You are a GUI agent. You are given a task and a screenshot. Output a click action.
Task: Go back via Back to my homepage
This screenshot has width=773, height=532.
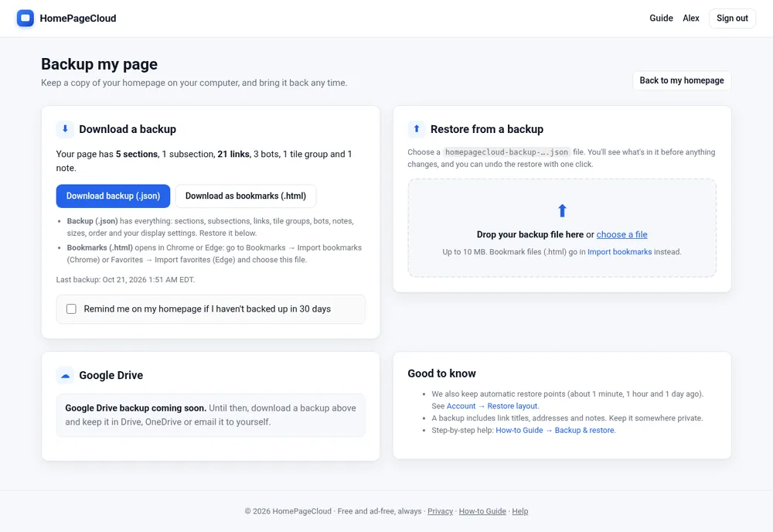(682, 80)
